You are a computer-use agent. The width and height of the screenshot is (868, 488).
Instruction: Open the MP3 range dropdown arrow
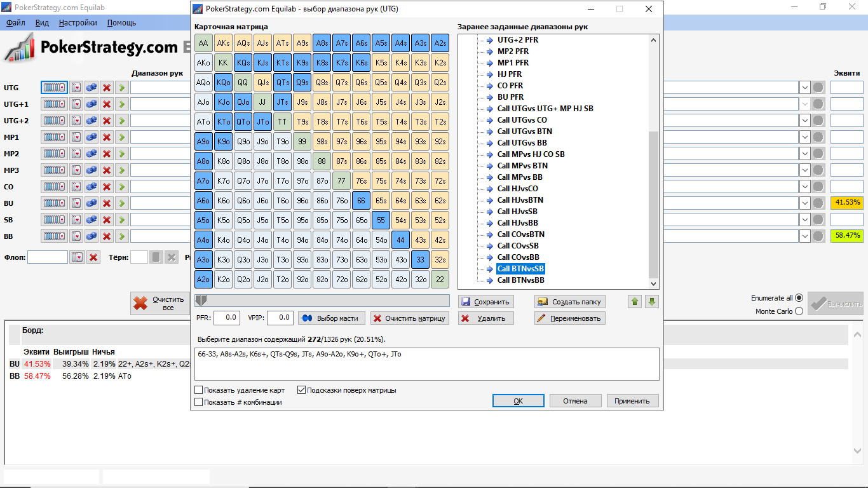tap(804, 170)
